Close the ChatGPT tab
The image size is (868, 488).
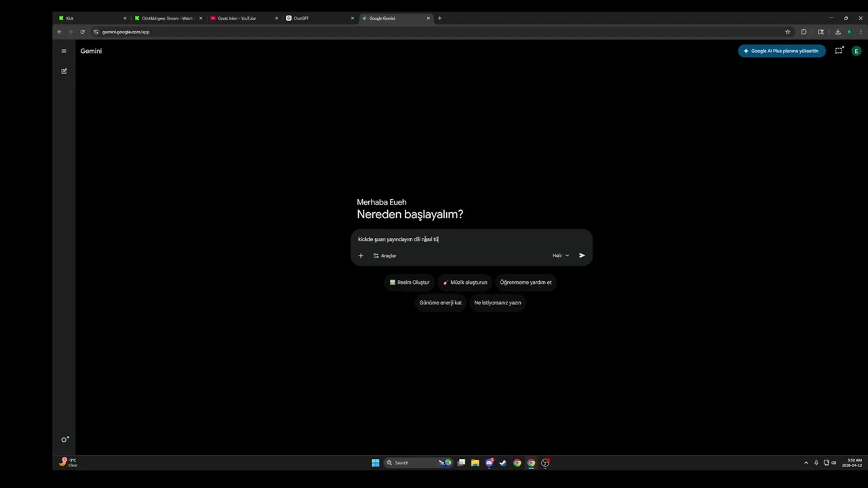(x=353, y=18)
